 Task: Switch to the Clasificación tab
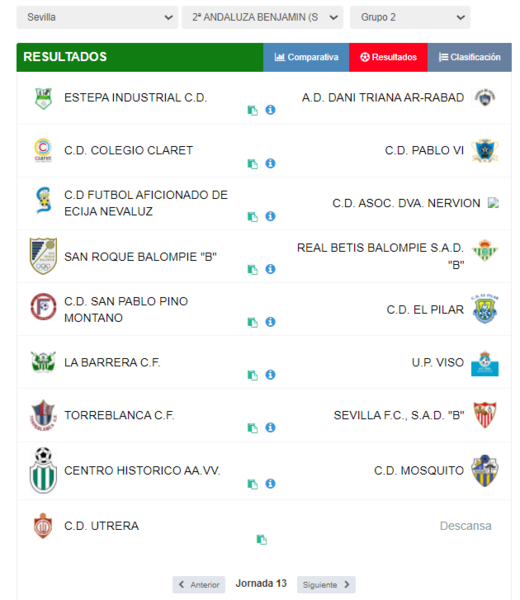pos(469,57)
